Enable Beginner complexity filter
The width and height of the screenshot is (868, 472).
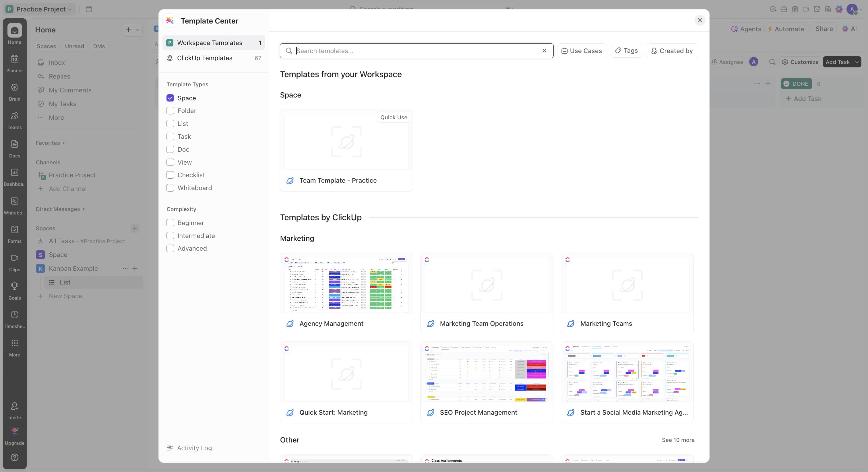click(170, 223)
